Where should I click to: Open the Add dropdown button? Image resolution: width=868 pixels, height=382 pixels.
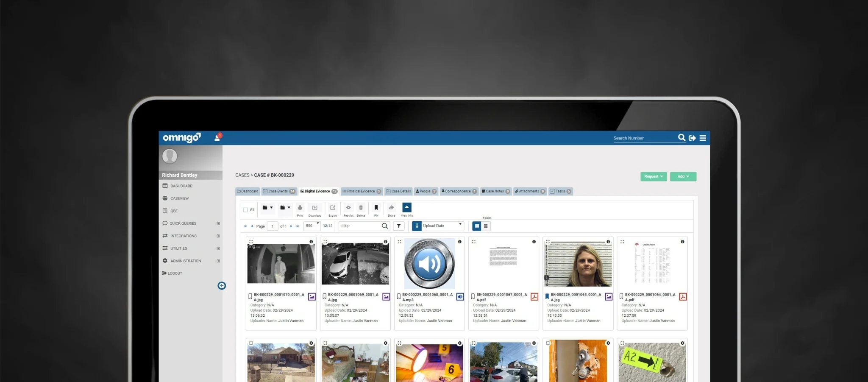click(x=683, y=176)
